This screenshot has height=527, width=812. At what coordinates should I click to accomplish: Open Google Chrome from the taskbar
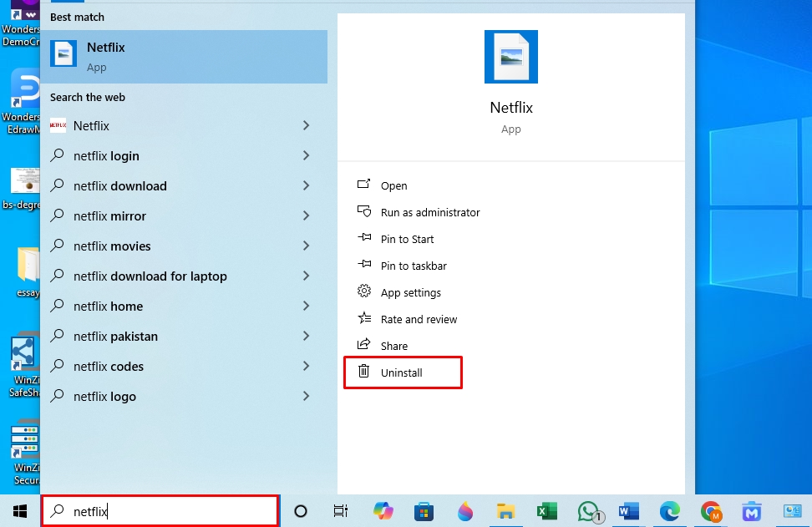pos(711,511)
